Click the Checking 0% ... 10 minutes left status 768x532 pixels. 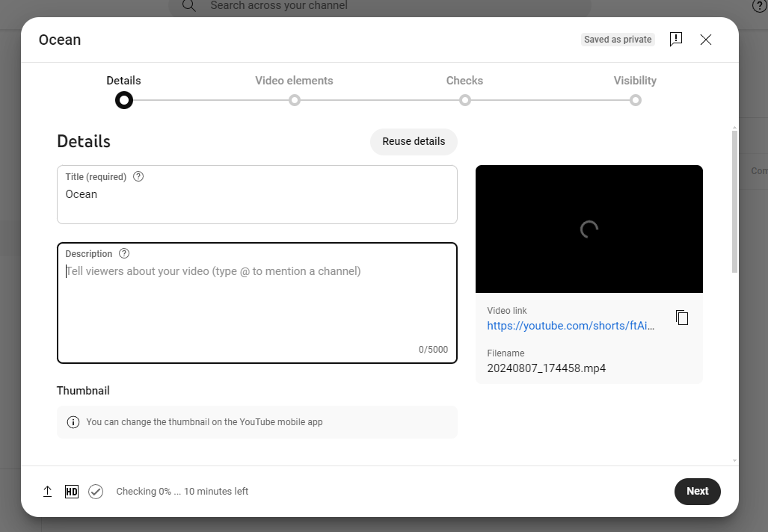182,492
